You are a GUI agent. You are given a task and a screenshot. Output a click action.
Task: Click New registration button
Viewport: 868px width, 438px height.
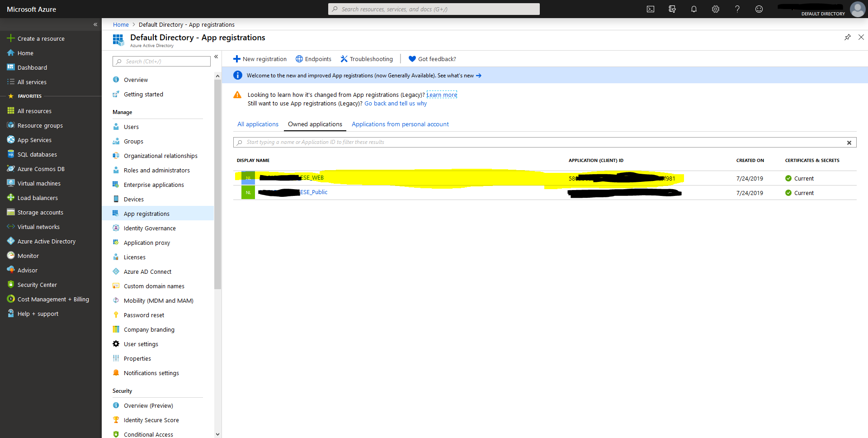[x=260, y=59]
